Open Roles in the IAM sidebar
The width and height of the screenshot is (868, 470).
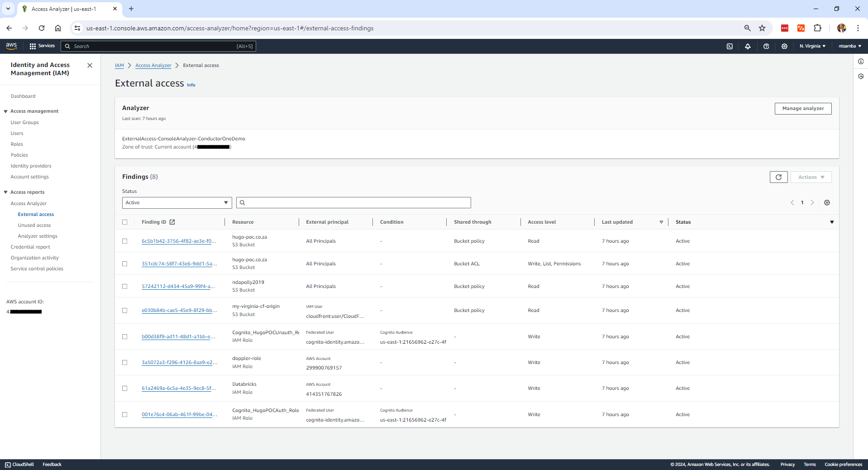click(x=17, y=144)
